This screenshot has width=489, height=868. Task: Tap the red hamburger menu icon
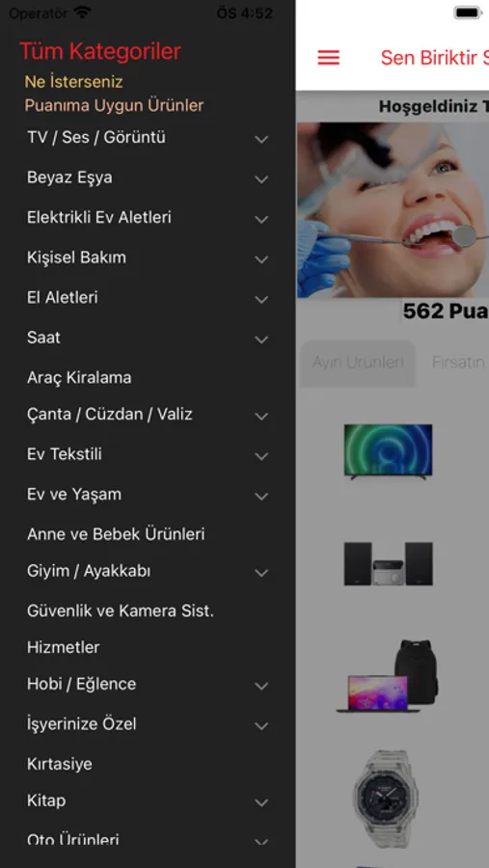click(328, 58)
